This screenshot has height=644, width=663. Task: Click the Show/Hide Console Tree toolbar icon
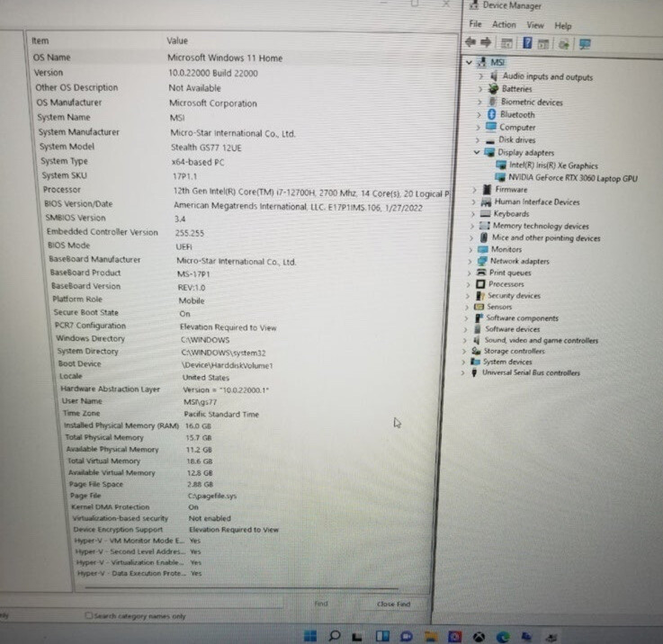506,42
